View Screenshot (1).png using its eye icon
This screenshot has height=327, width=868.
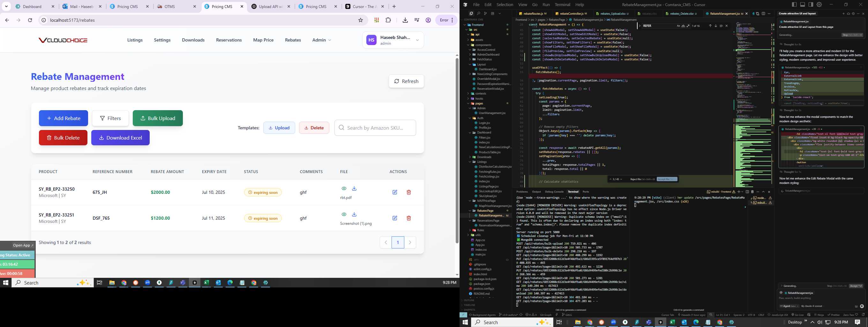344,214
